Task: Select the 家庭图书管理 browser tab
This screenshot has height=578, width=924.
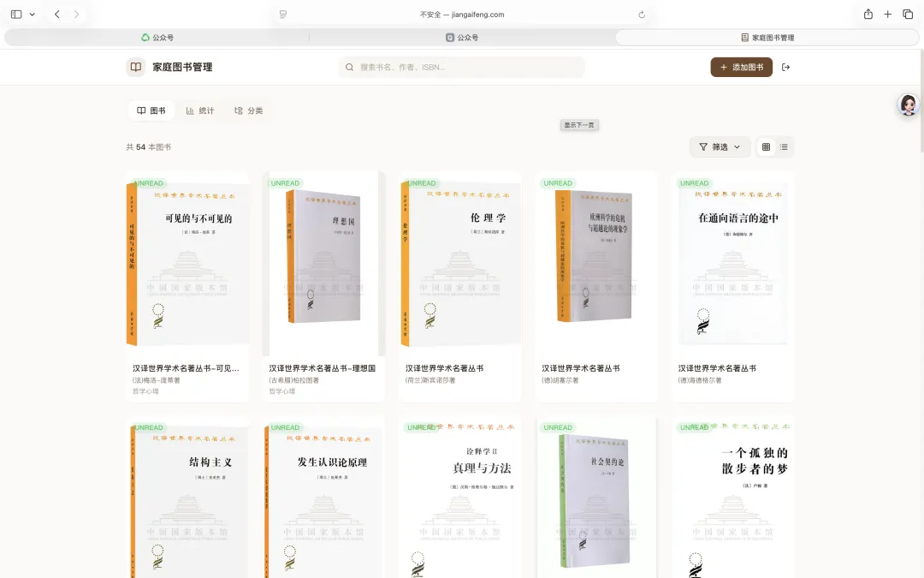Action: tap(767, 37)
